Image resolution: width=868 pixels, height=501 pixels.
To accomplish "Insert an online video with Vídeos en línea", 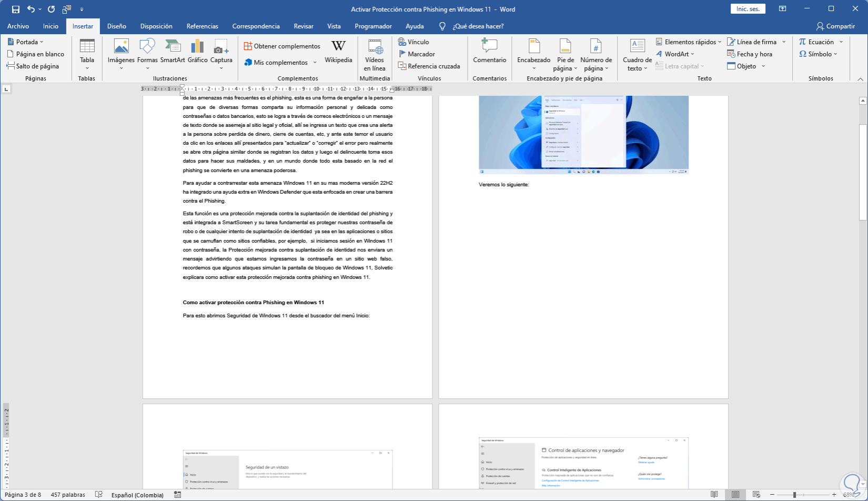I will (375, 55).
